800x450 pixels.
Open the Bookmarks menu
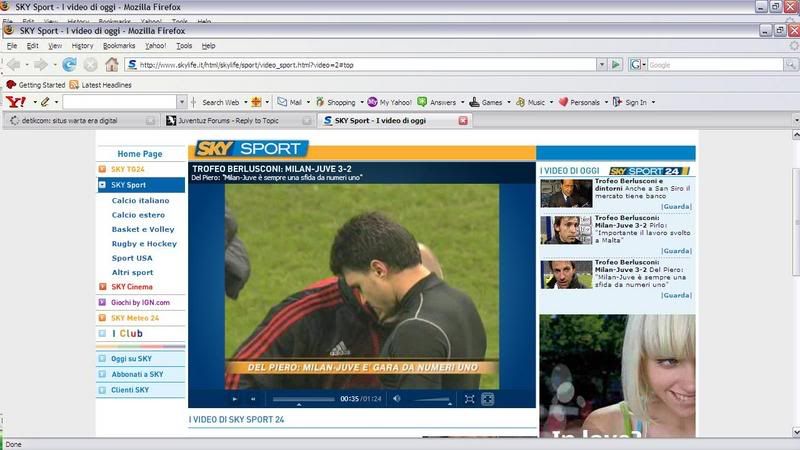click(119, 45)
